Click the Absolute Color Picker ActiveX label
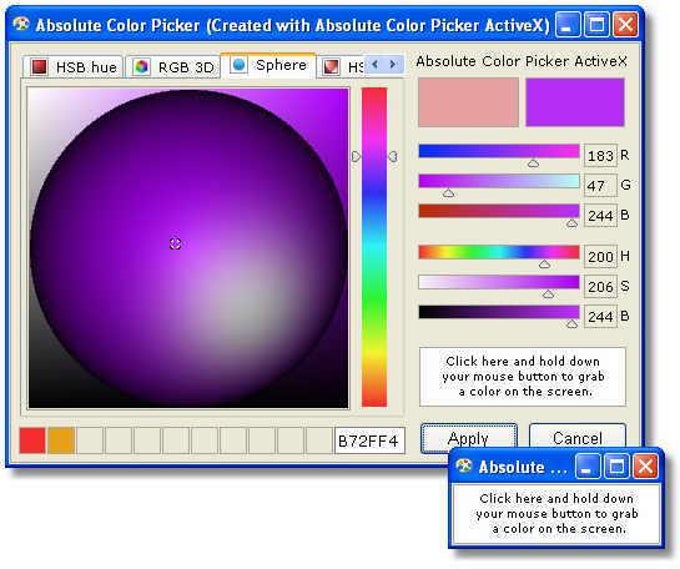 522,61
